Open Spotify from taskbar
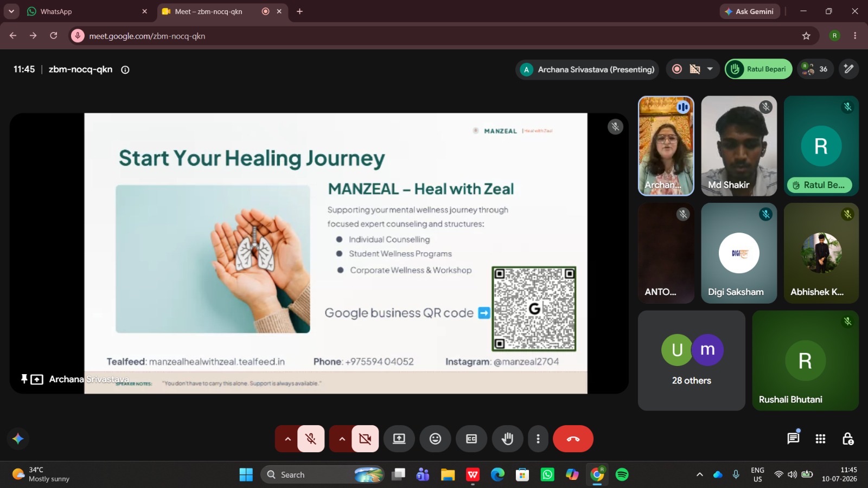 [x=622, y=474]
